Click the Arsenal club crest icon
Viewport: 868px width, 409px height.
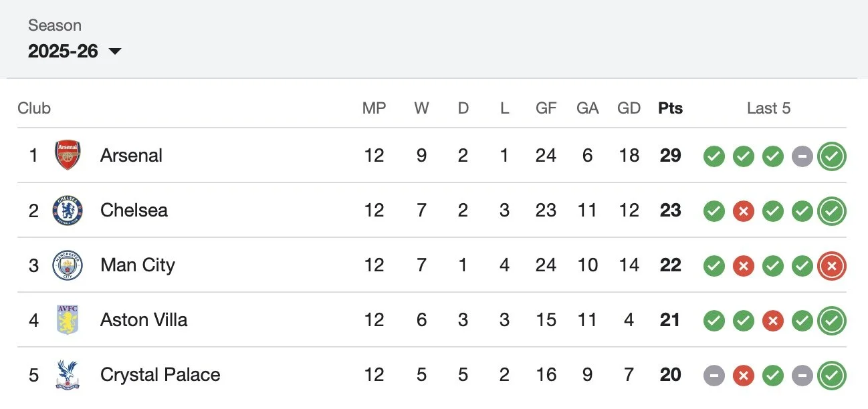tap(68, 155)
